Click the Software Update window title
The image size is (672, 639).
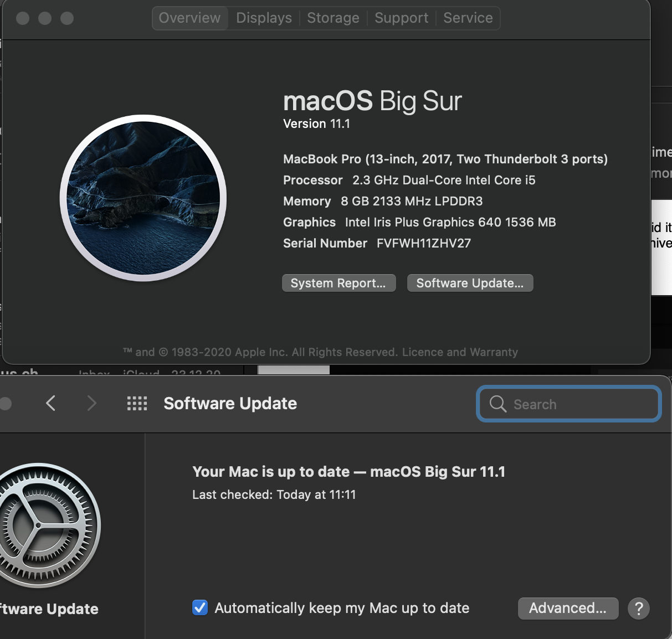pyautogui.click(x=230, y=403)
